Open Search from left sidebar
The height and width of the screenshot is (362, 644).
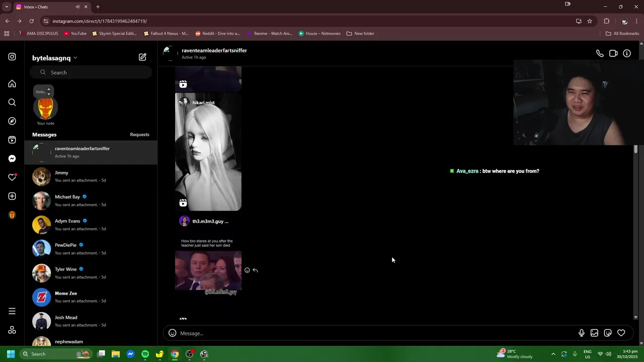click(12, 103)
